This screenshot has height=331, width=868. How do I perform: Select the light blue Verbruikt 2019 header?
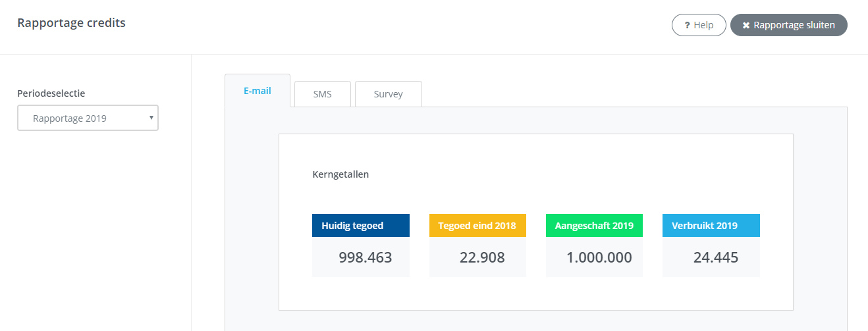(711, 226)
